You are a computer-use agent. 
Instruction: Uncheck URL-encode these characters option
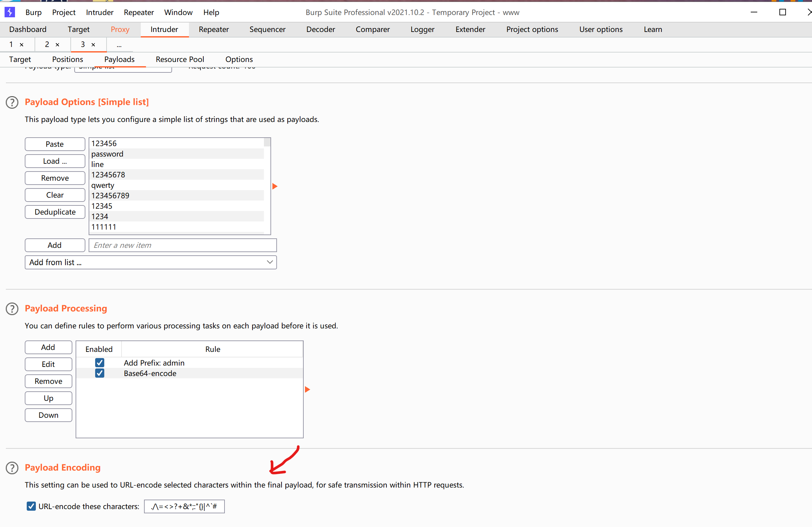click(31, 506)
